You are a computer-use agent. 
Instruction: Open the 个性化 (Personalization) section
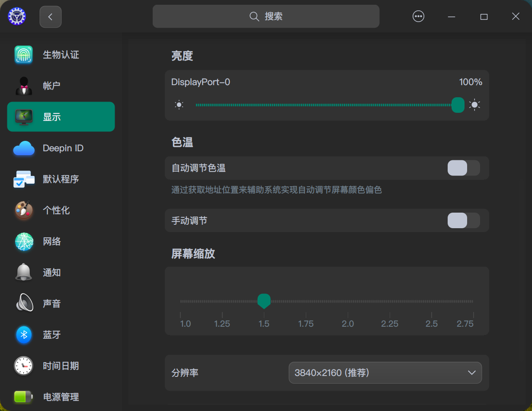pyautogui.click(x=61, y=210)
